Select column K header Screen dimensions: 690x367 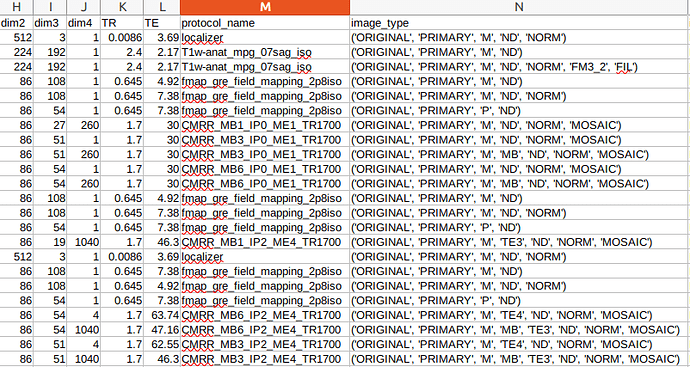click(x=122, y=7)
